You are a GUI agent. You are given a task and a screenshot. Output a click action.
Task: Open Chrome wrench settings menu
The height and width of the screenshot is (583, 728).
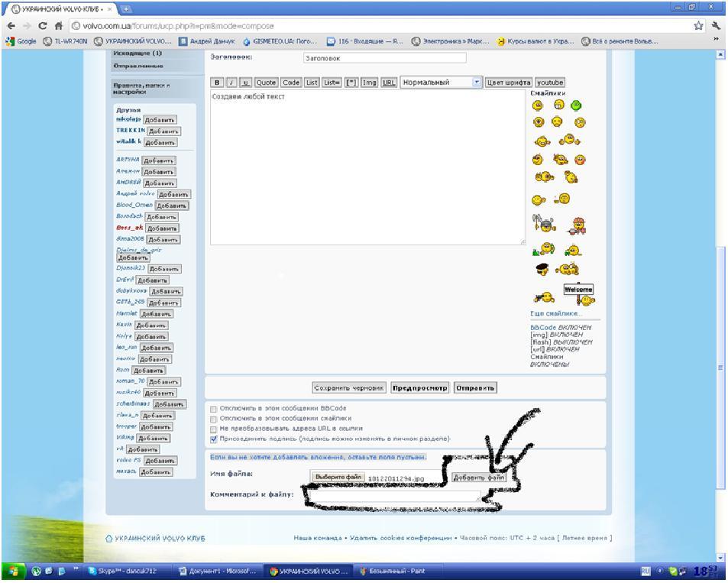tap(717, 25)
